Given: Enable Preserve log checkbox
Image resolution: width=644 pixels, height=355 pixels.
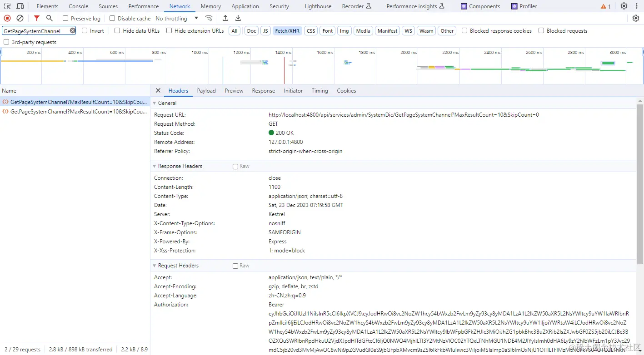Looking at the screenshot, I should [x=65, y=19].
